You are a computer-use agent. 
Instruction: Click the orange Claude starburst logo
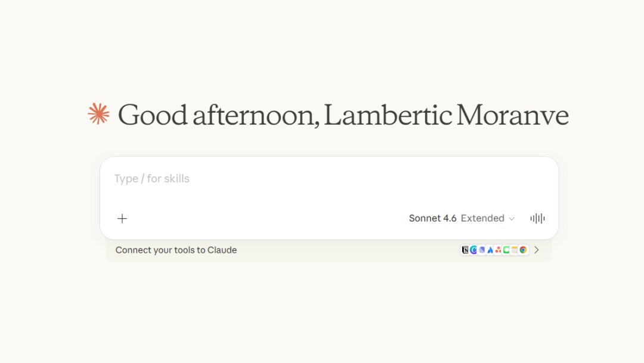(x=98, y=114)
